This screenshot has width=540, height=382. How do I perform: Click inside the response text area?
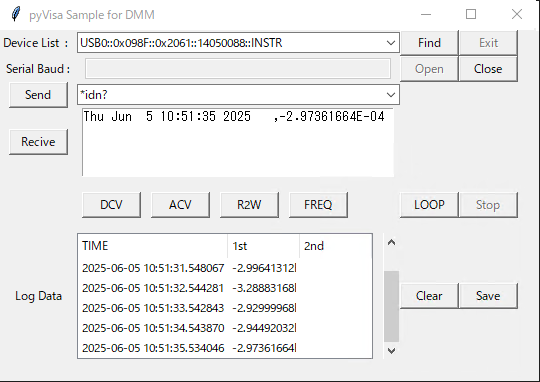point(238,142)
